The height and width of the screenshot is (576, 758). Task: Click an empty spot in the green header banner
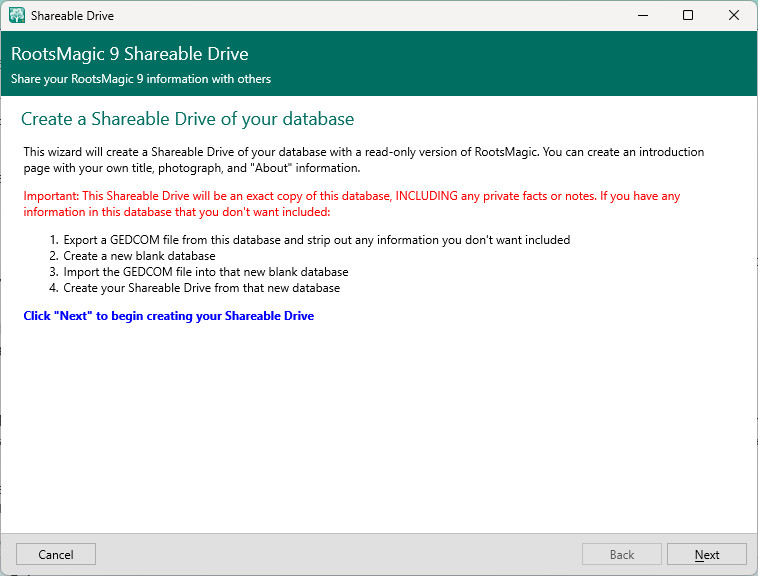coord(550,64)
